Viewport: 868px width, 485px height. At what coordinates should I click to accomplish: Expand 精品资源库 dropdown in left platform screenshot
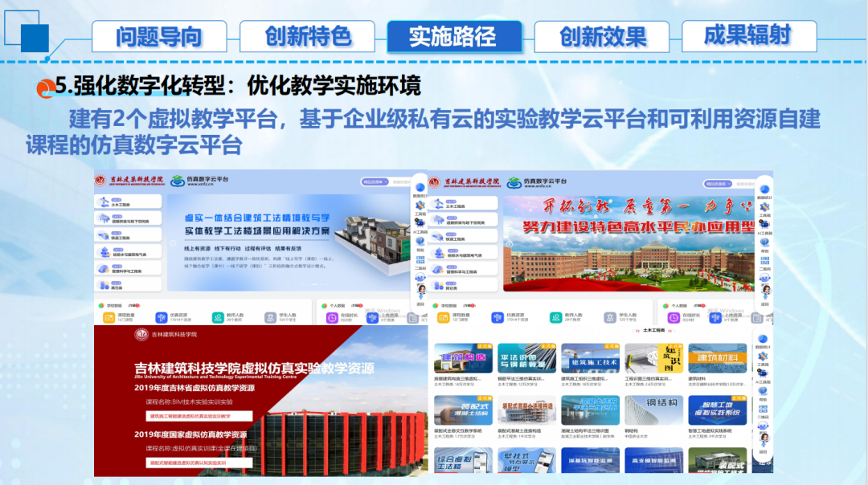[x=375, y=182]
